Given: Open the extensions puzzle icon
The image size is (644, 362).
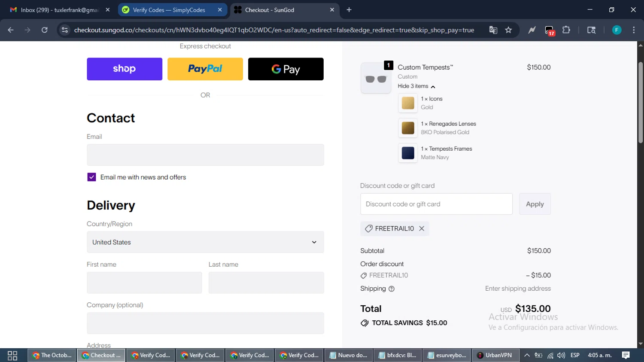Looking at the screenshot, I should click(x=566, y=30).
